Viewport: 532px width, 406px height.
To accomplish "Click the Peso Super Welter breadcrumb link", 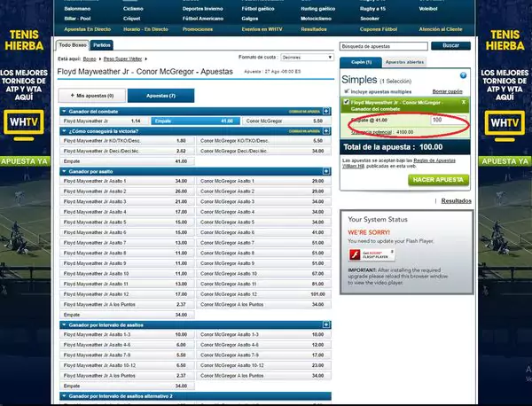I will coord(122,59).
